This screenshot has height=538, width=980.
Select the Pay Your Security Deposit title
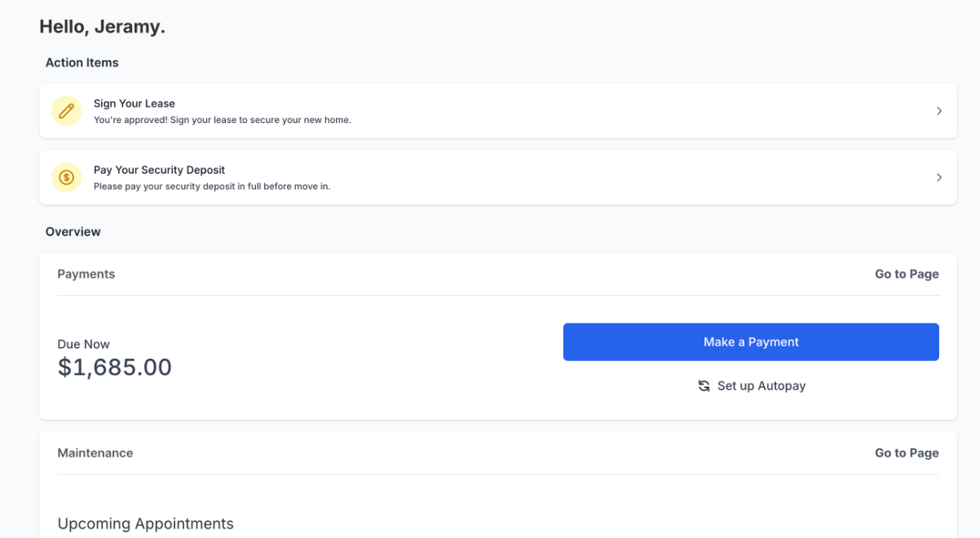159,170
